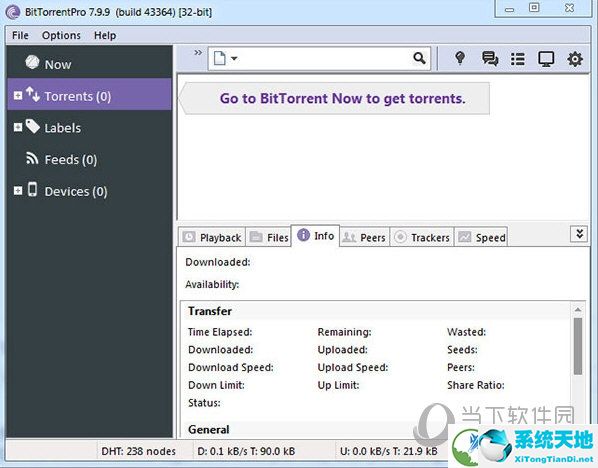Click the Feeds RSS icon
Image resolution: width=598 pixels, height=468 pixels.
32,158
